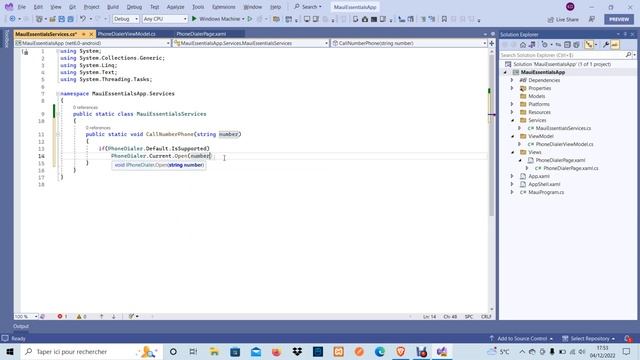Click the Open File toolbar icon

click(x=52, y=19)
